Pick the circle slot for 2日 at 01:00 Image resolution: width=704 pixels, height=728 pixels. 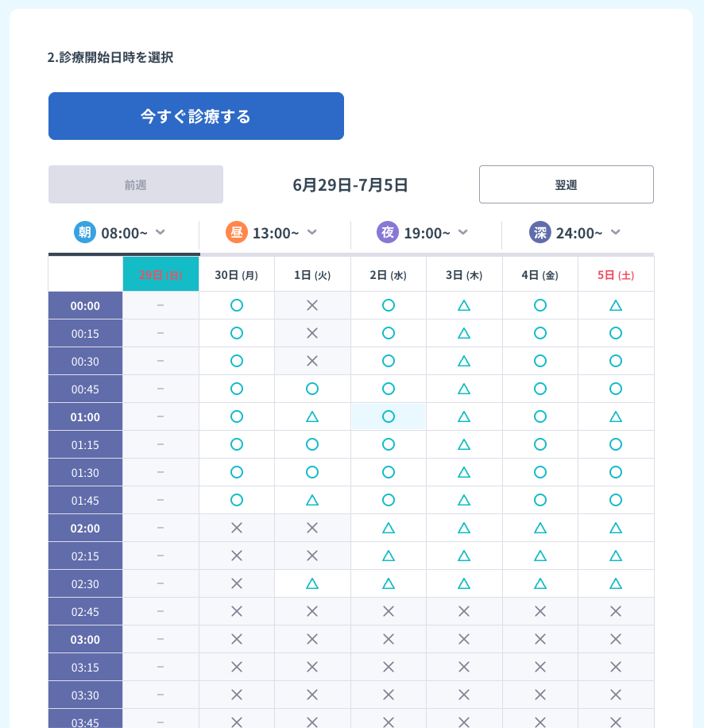click(x=389, y=416)
